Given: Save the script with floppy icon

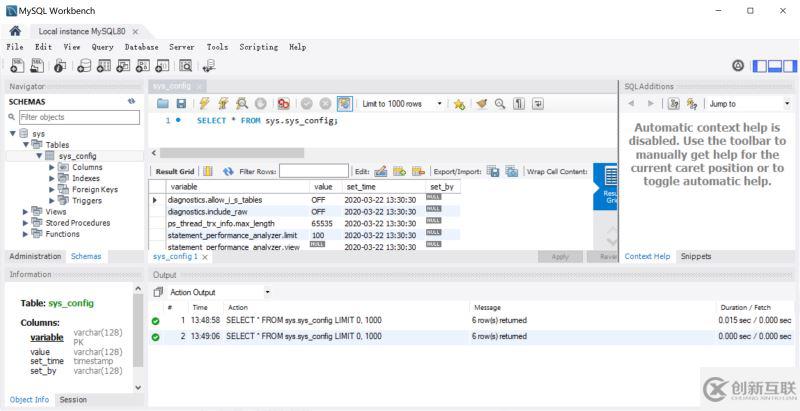Looking at the screenshot, I should pyautogui.click(x=181, y=104).
